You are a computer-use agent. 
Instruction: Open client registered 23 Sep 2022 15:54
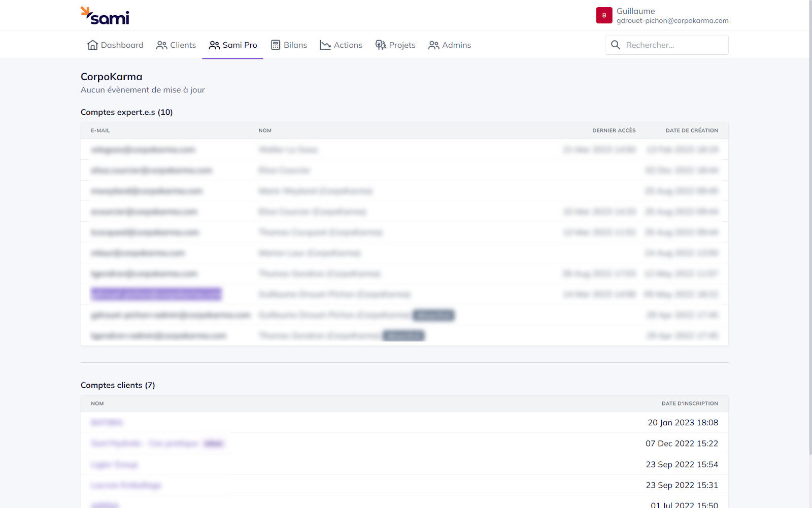click(x=114, y=464)
